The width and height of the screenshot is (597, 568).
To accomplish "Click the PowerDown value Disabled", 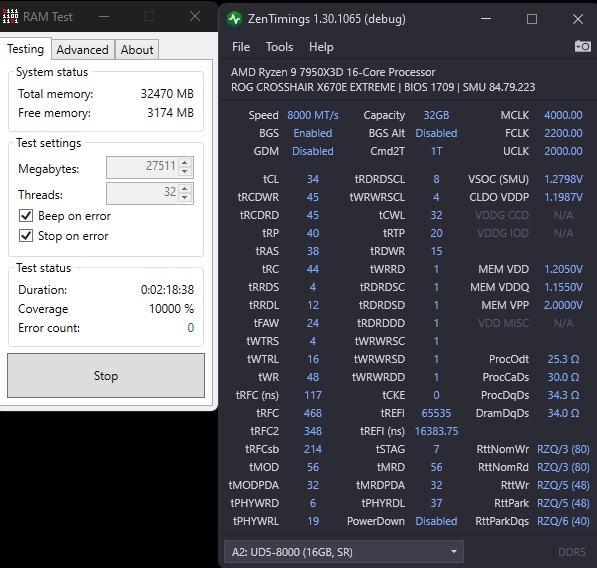I will [436, 521].
